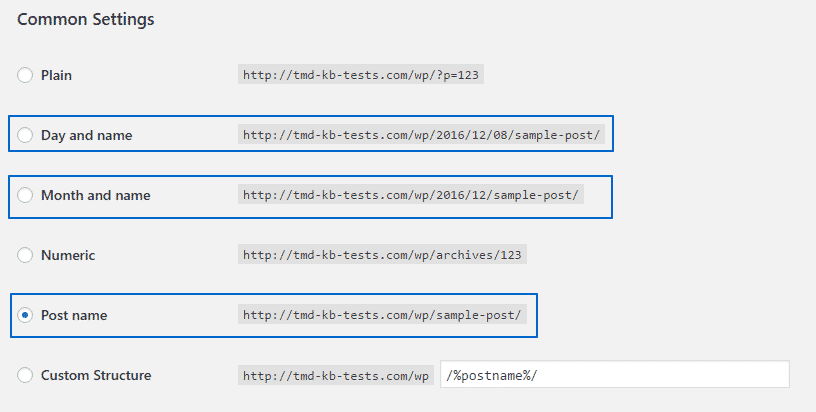The width and height of the screenshot is (816, 412).
Task: Click the Day and name label
Action: point(86,135)
